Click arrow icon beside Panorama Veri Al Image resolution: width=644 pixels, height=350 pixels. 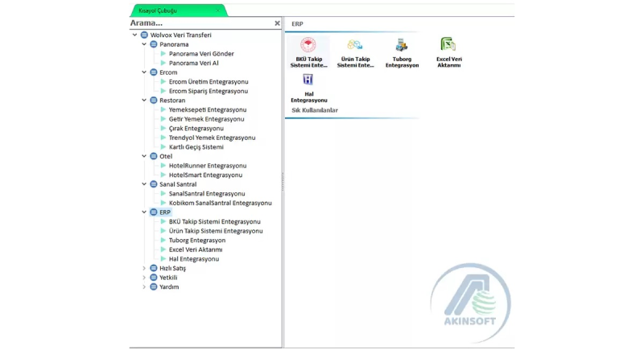pyautogui.click(x=163, y=63)
